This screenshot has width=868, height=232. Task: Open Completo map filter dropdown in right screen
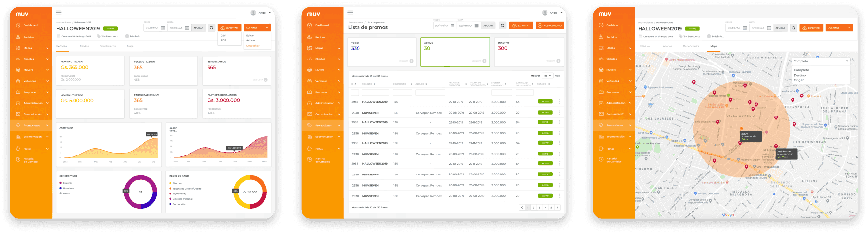pyautogui.click(x=821, y=61)
